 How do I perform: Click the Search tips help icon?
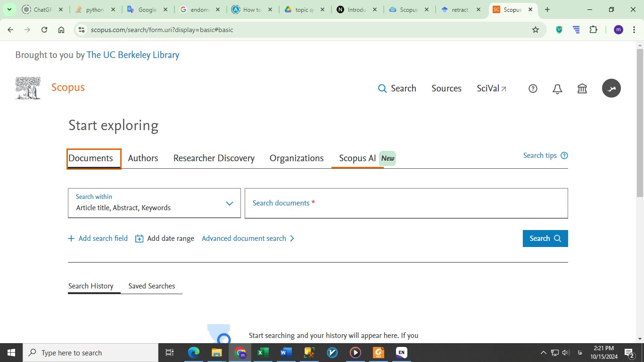564,156
